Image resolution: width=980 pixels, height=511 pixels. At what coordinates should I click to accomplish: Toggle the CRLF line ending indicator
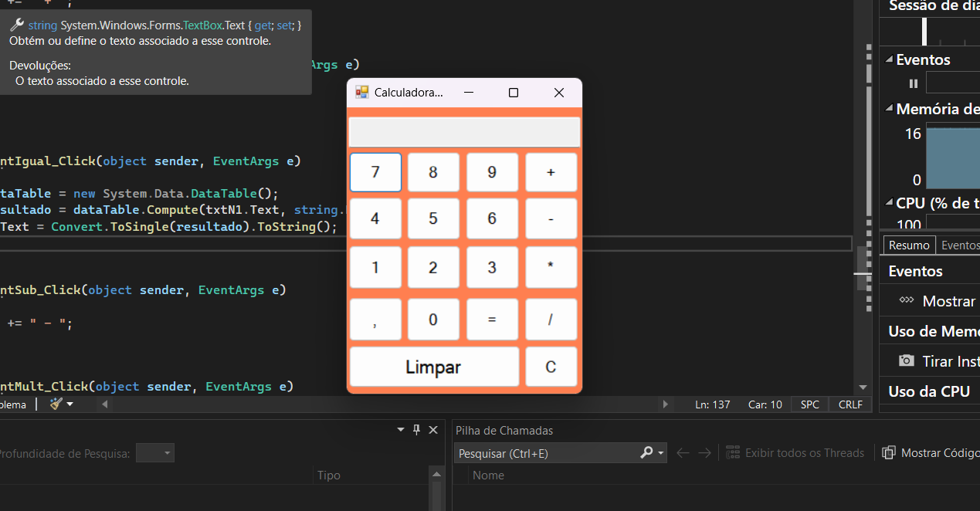click(850, 404)
